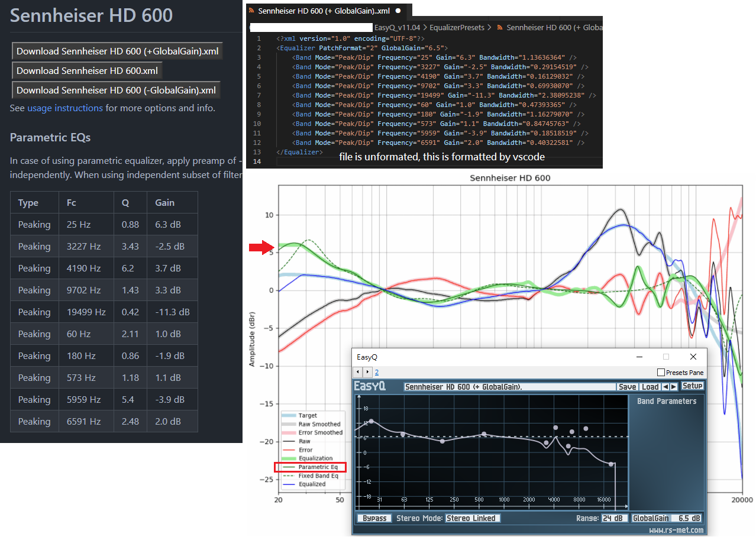756x540 pixels.
Task: Select the 573 Hz EQ band handle
Action: (484, 434)
